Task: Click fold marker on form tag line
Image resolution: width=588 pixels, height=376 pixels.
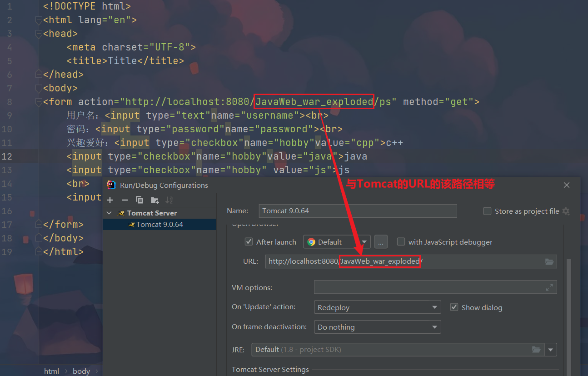Action: [39, 102]
